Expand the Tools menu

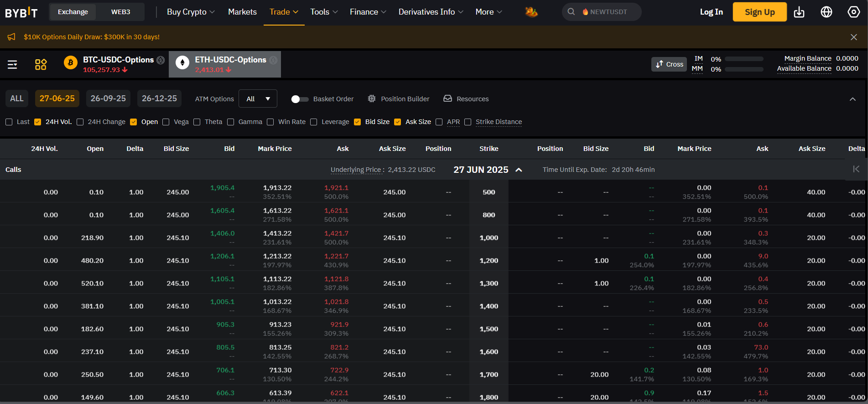click(x=324, y=12)
